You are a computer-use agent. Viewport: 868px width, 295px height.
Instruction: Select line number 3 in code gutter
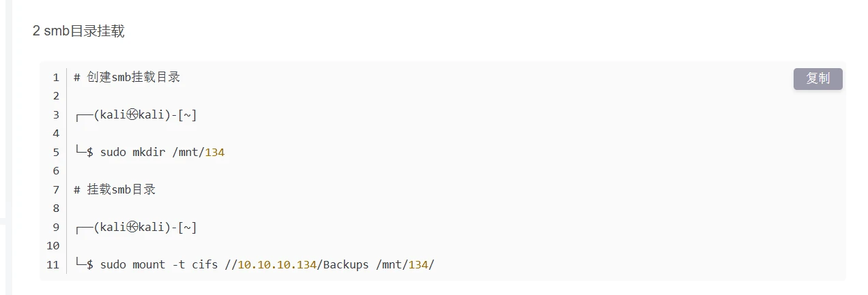coord(56,114)
